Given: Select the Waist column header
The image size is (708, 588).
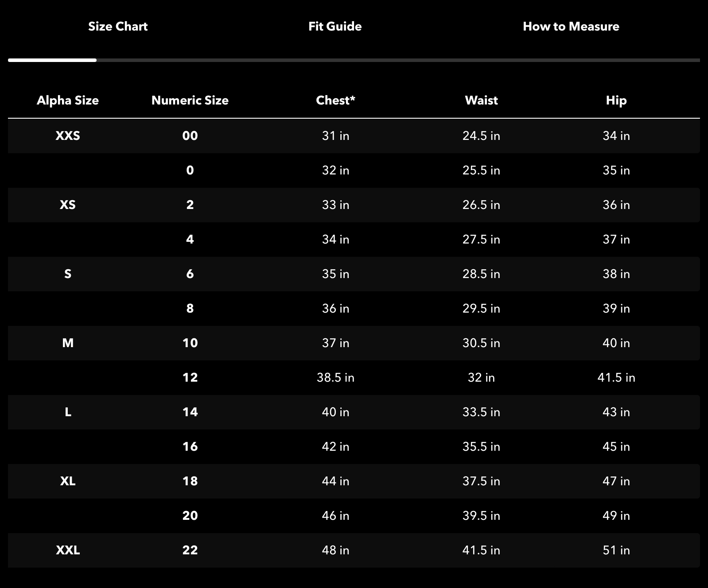Looking at the screenshot, I should [x=481, y=101].
